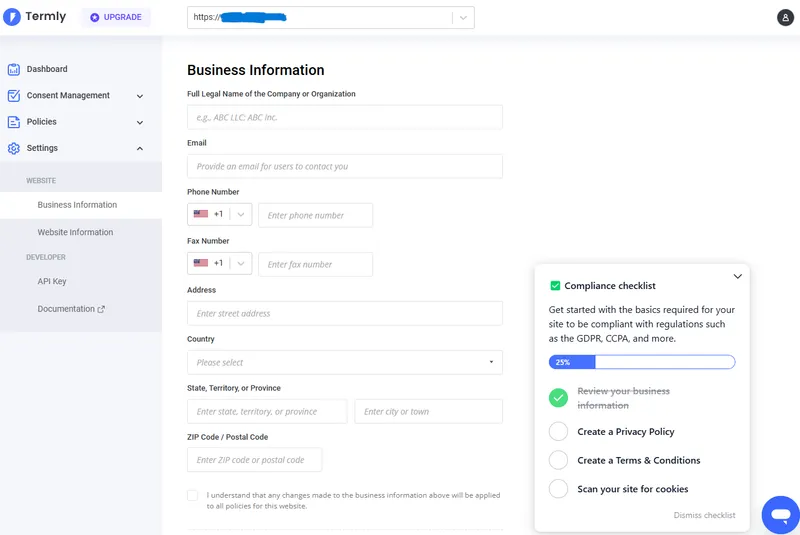The width and height of the screenshot is (800, 535).
Task: Expand the Consent Management menu chevron
Action: point(140,96)
